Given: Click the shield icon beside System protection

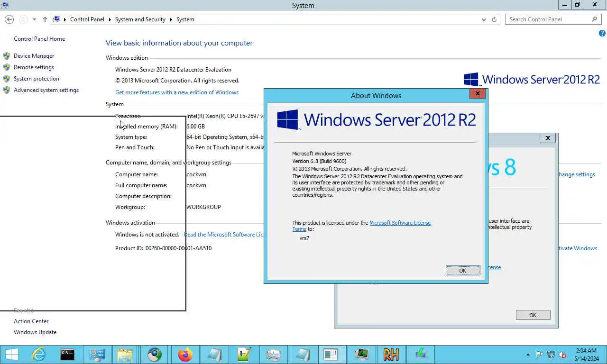Looking at the screenshot, I should tap(7, 79).
